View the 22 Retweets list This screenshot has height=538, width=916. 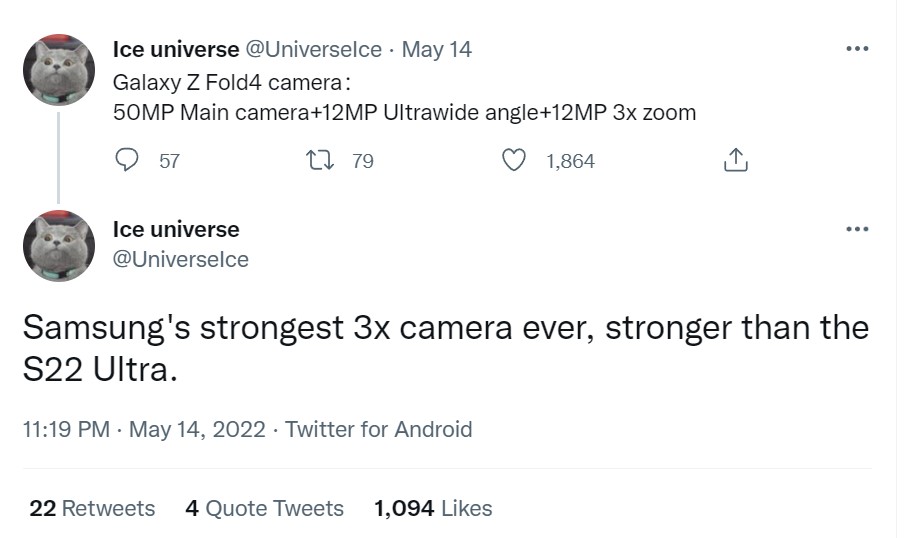click(x=92, y=508)
